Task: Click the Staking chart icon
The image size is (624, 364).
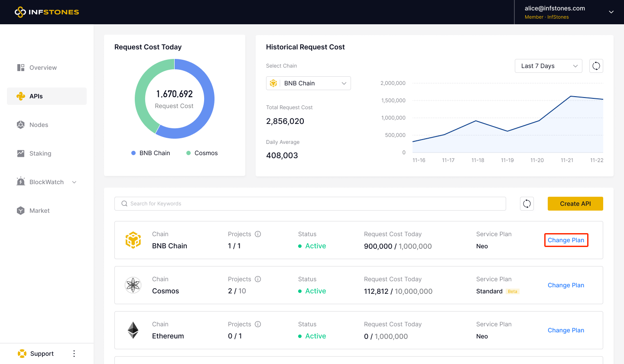Action: coord(21,153)
